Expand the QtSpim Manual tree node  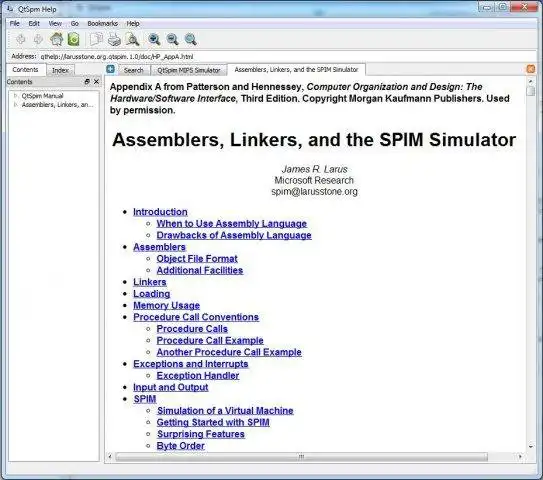[x=15, y=95]
